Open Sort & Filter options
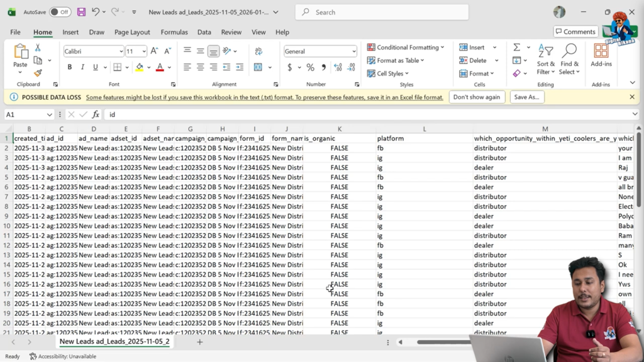Screen dimensions: 644x362 point(545,60)
